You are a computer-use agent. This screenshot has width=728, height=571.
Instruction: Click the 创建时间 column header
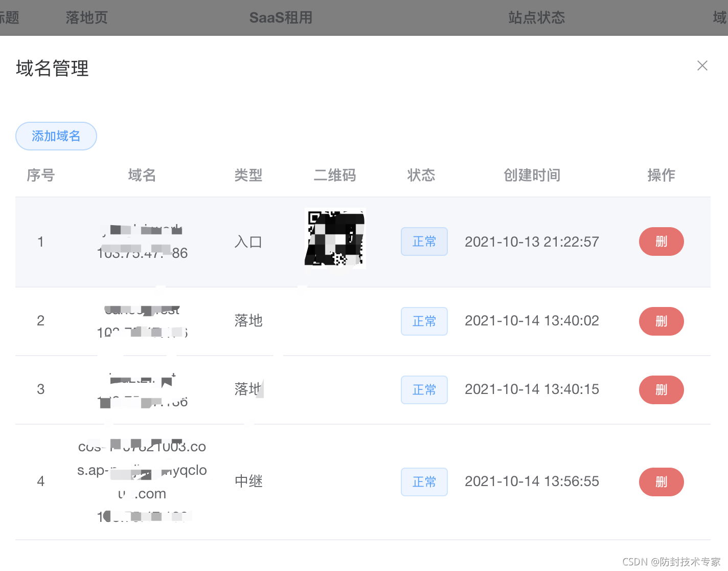coord(532,175)
